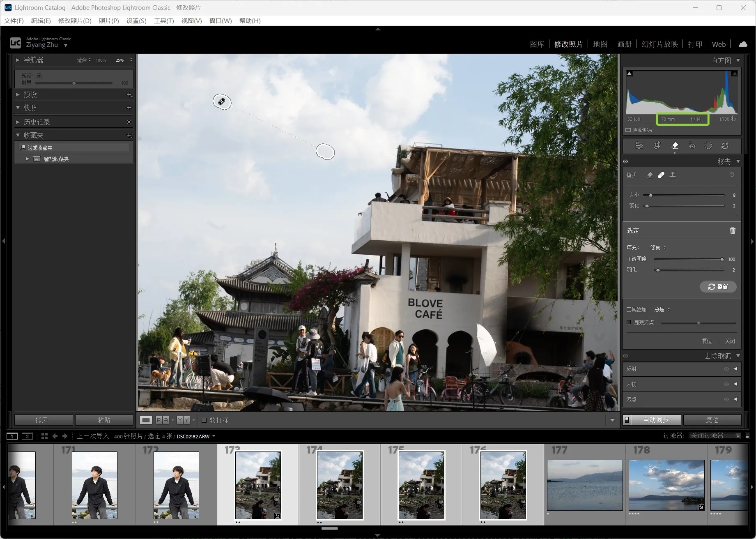Open the Masking tool

pos(708,146)
